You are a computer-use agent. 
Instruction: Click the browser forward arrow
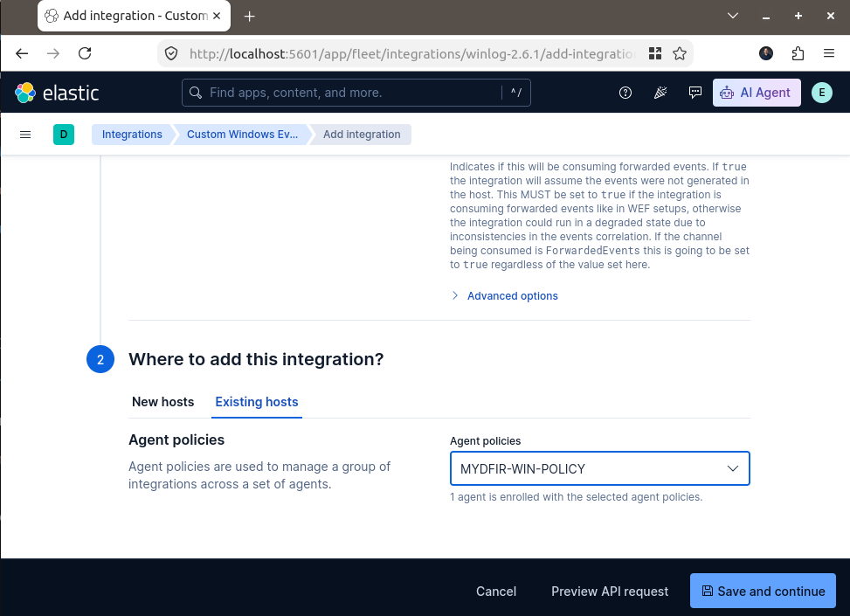(x=53, y=53)
